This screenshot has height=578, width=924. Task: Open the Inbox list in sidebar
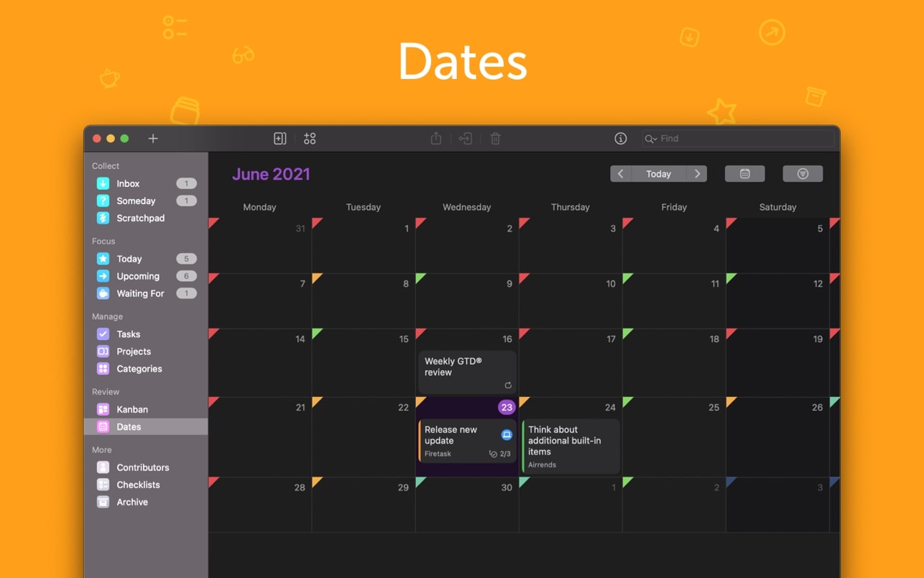coord(128,183)
